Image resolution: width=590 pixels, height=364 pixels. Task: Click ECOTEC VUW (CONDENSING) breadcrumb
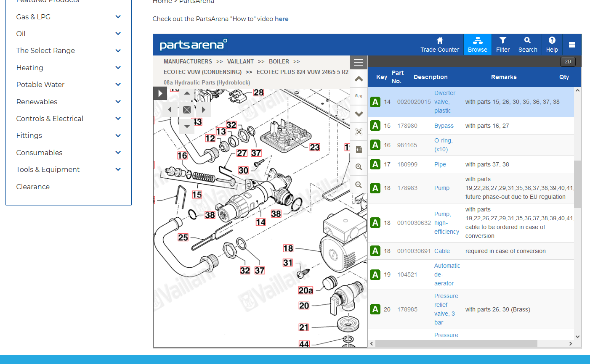[x=202, y=72]
